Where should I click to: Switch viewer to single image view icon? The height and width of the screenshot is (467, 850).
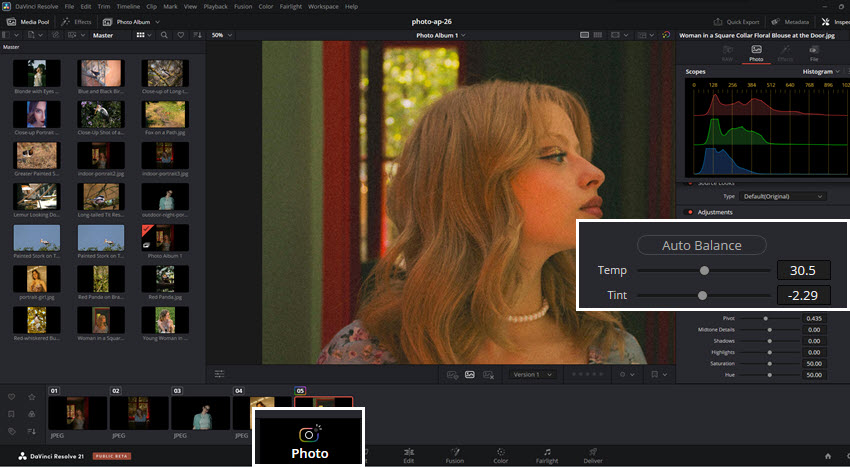click(584, 35)
